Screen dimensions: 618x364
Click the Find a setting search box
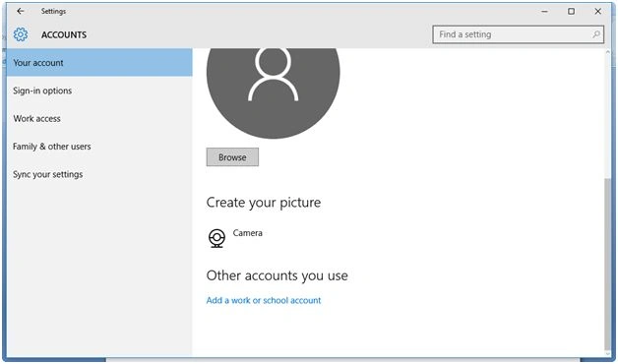click(x=518, y=34)
